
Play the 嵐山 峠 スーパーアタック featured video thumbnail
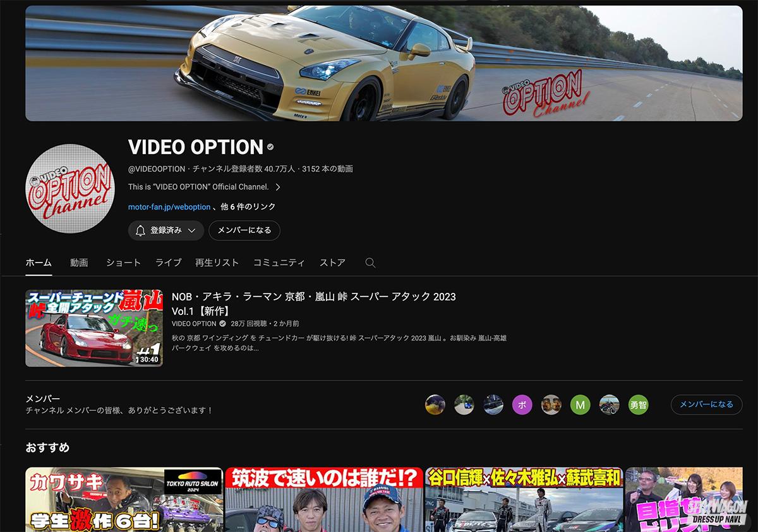point(94,328)
